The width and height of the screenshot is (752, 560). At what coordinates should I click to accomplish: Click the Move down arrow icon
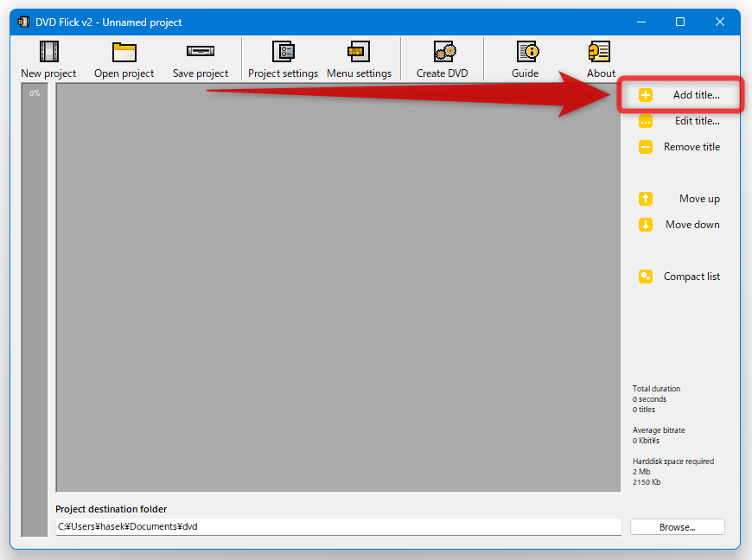tap(646, 225)
